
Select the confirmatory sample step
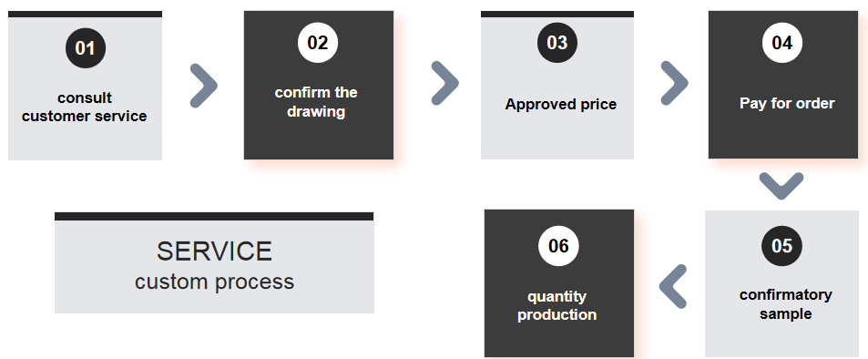tap(782, 283)
